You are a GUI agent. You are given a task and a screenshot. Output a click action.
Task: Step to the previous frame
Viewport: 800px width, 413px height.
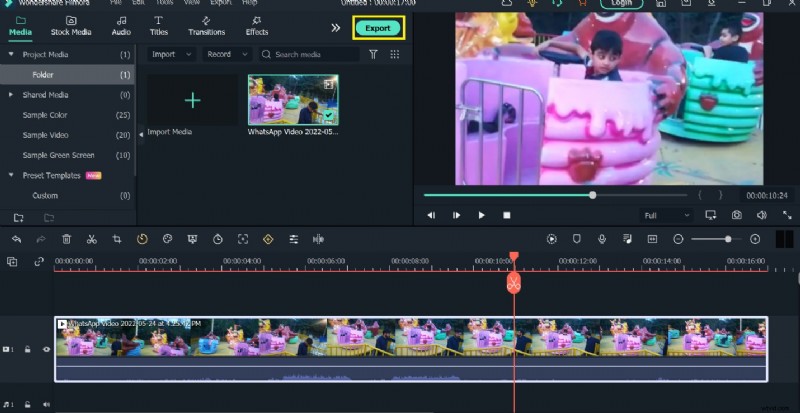[x=431, y=215]
